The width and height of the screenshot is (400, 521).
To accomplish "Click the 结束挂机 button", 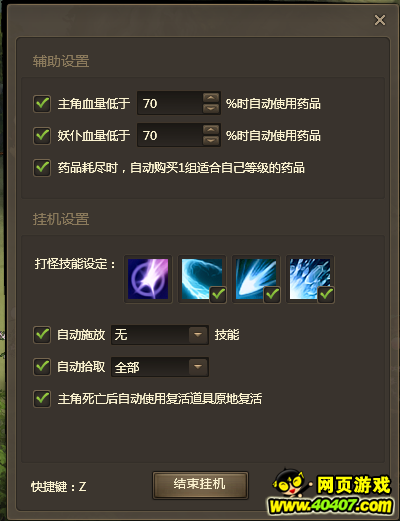I will point(200,485).
